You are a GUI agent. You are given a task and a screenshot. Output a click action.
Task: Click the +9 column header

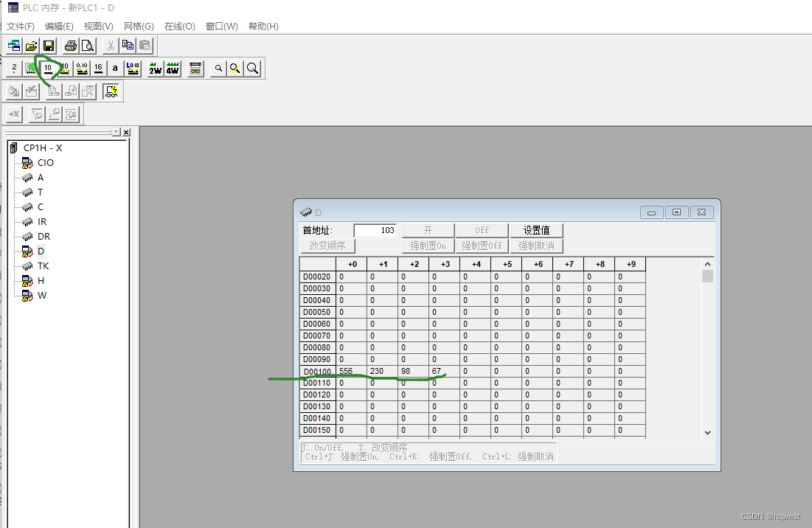click(631, 264)
